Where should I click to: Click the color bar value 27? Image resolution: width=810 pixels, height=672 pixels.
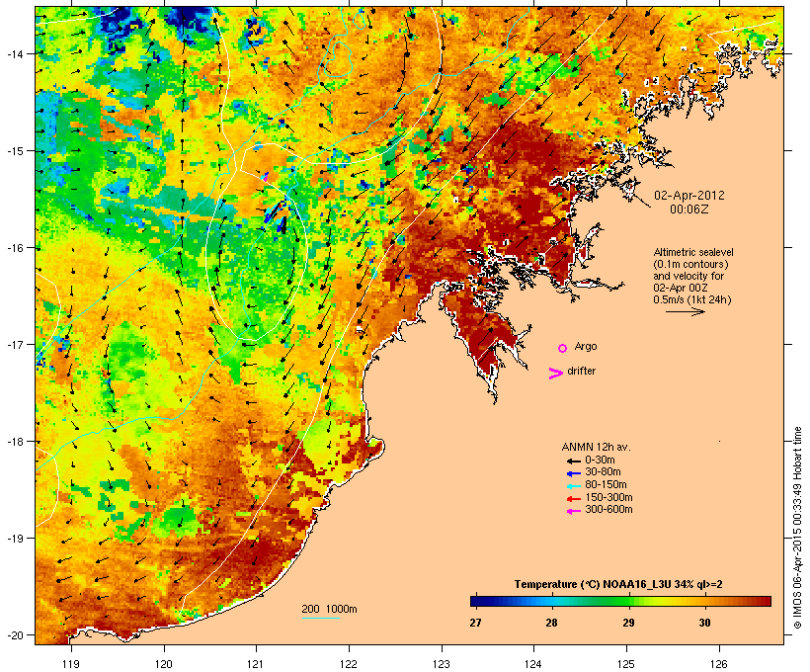[x=475, y=623]
